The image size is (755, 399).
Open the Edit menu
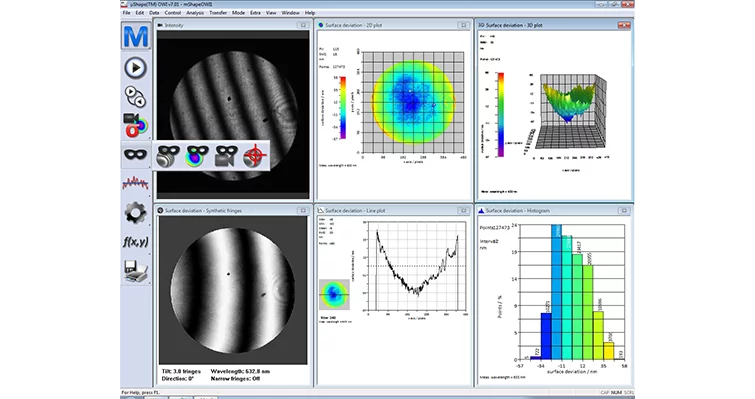pos(140,13)
